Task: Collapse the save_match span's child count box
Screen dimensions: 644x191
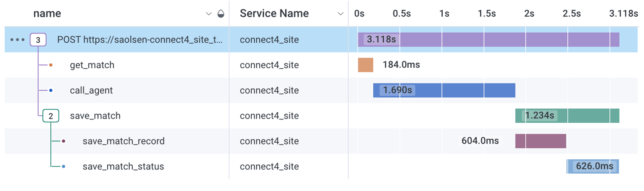Action: 51,116
